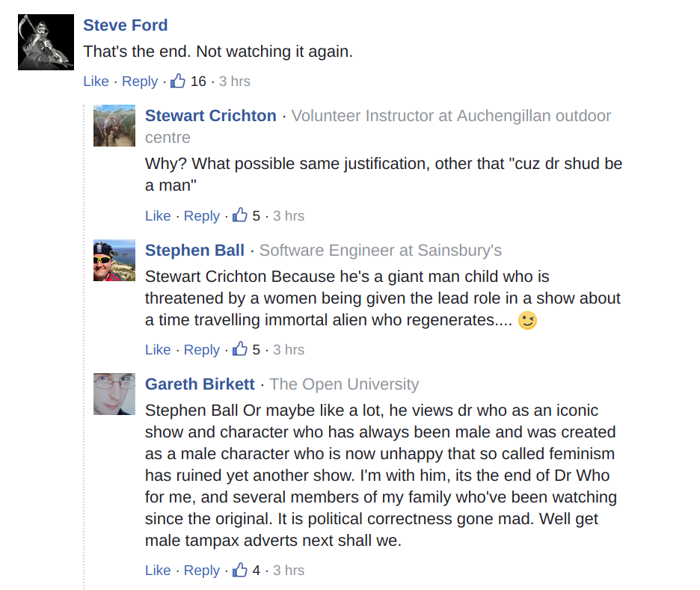Open Stephen Ball's profile name link

pos(194,251)
